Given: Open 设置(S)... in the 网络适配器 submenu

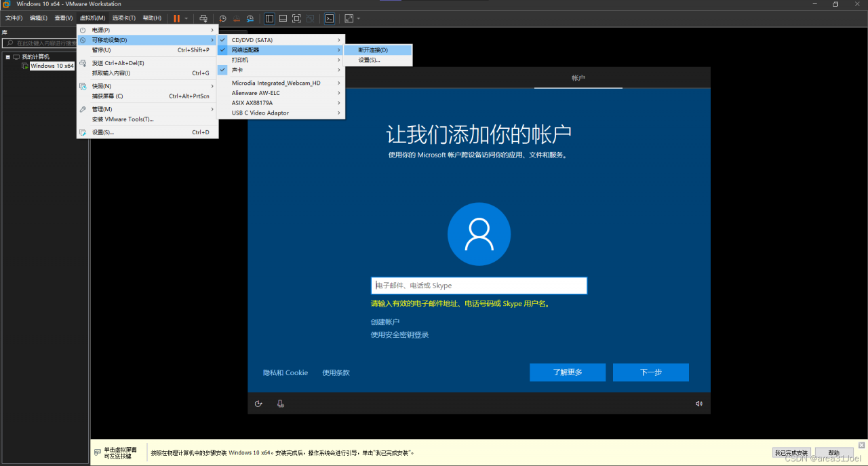Looking at the screenshot, I should [377, 60].
